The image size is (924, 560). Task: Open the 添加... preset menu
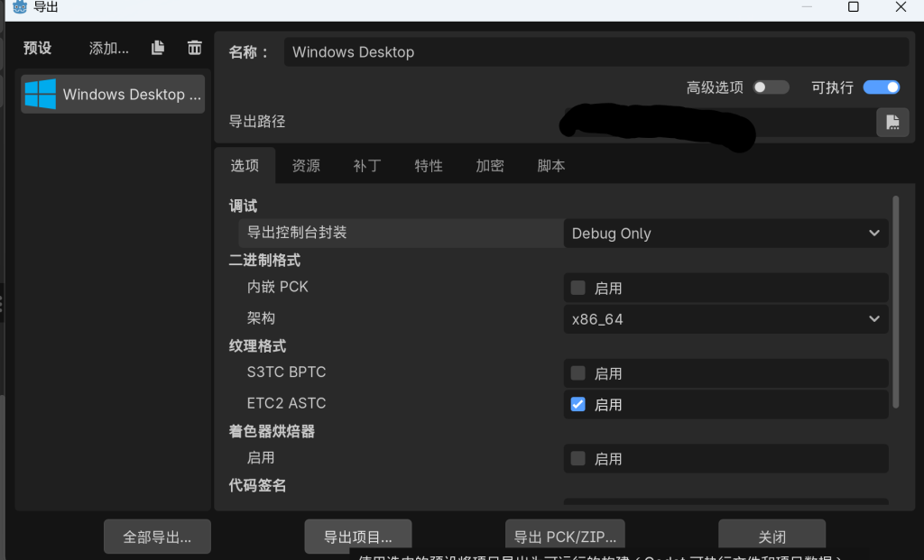tap(109, 49)
